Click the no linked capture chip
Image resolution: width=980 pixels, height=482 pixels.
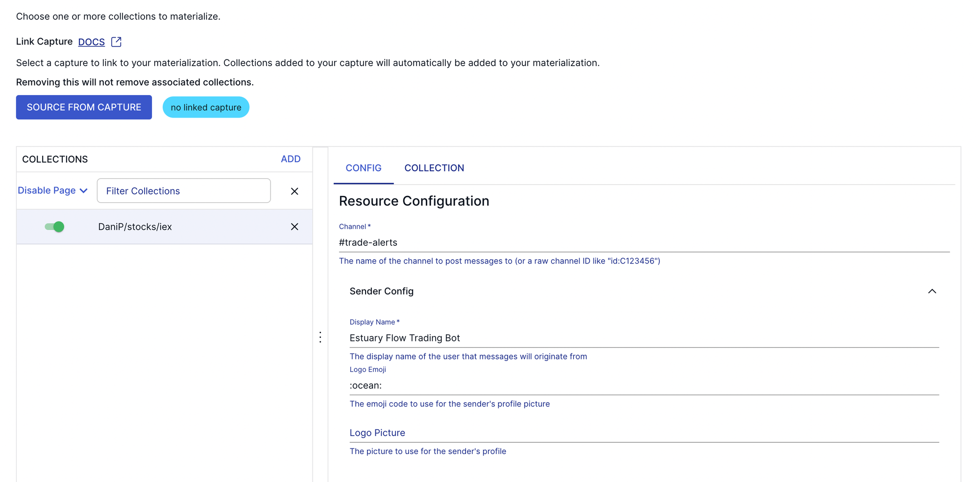pos(206,107)
